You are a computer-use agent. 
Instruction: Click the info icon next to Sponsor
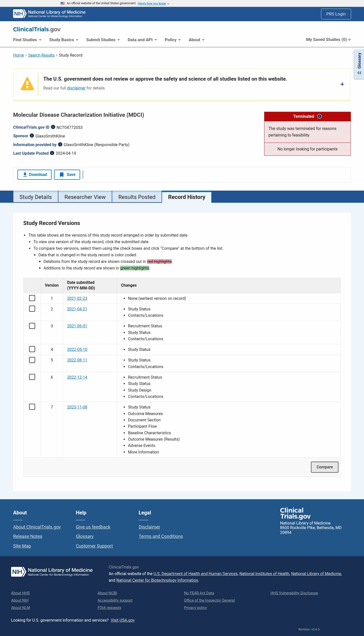32,135
